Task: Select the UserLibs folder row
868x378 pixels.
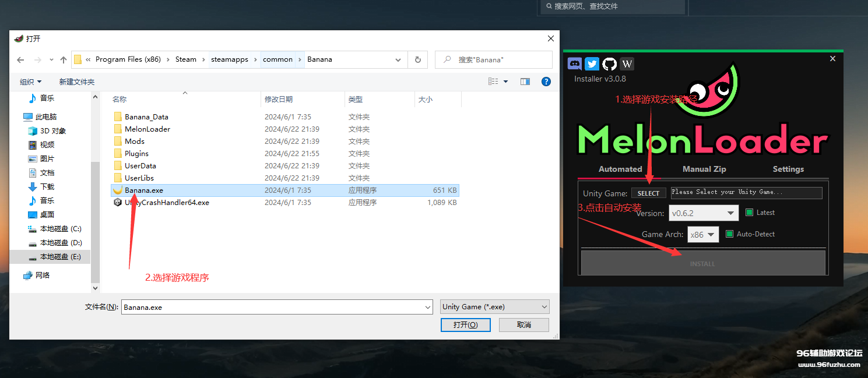Action: coord(284,178)
